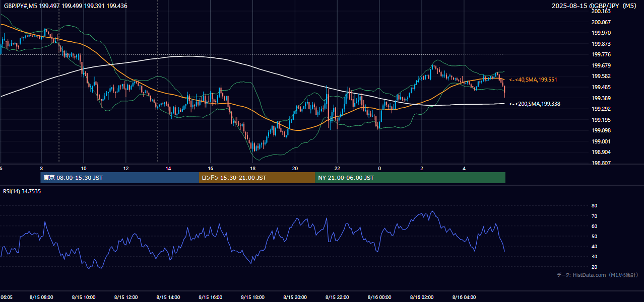644x302 pixels.
Task: Click price axis label 199.873
Action: (601, 44)
